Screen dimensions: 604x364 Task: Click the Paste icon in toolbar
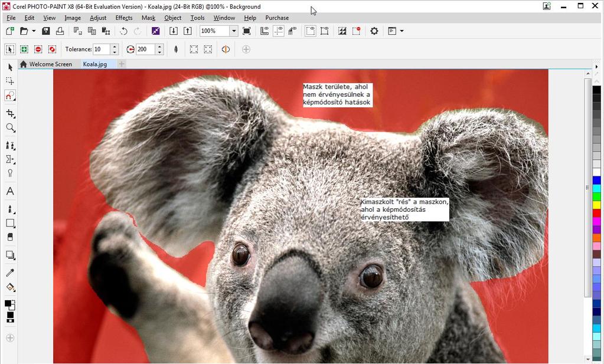click(106, 31)
